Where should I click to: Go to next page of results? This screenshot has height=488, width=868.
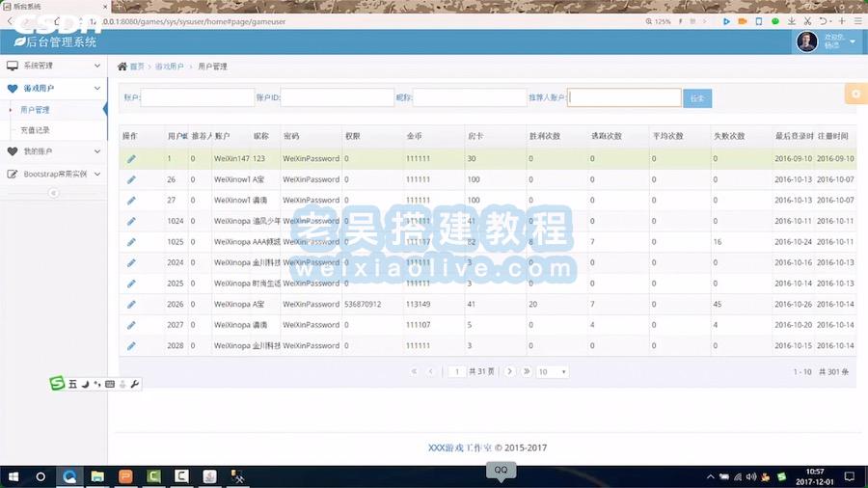point(509,372)
